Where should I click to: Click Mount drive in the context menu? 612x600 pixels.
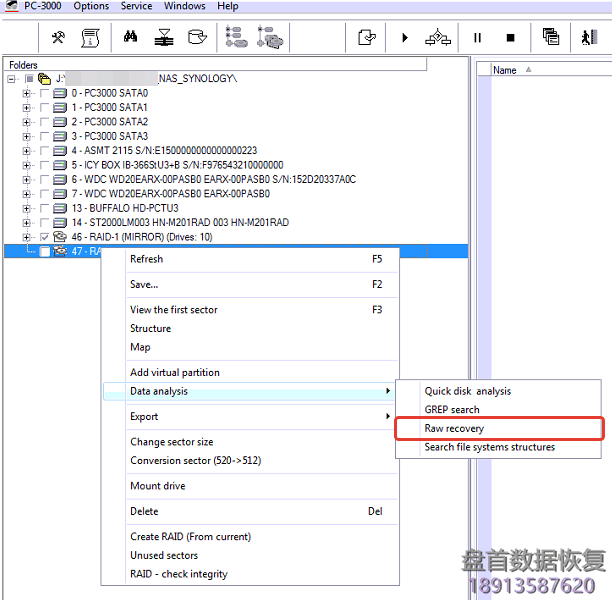(157, 486)
